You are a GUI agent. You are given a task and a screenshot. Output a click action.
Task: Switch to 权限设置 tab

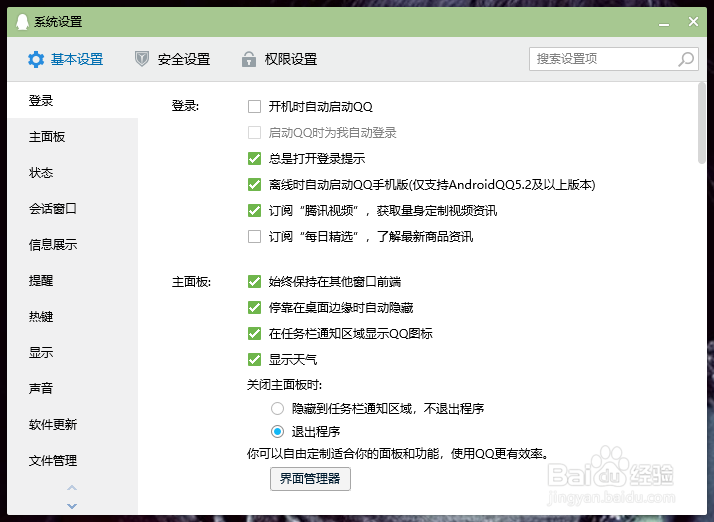pos(280,59)
